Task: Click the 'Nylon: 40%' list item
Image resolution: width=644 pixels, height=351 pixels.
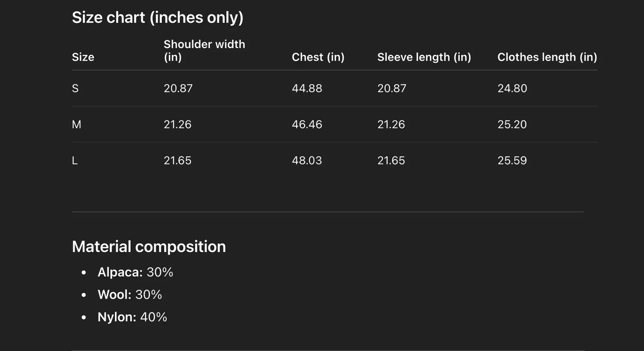Action: coord(132,317)
